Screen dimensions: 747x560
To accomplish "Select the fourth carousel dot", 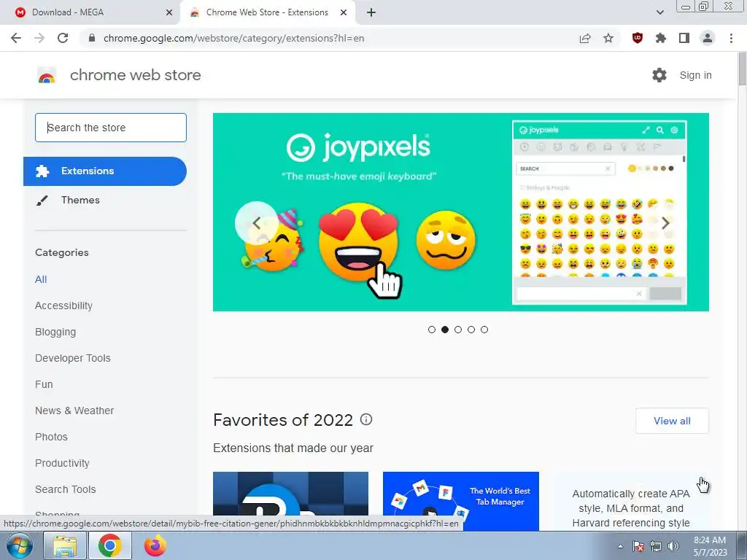I will tap(471, 330).
